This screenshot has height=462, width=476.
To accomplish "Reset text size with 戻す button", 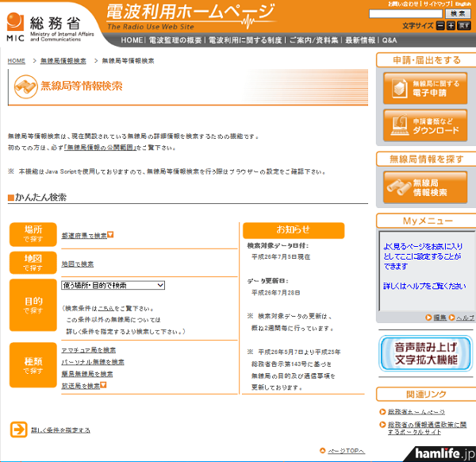I will pyautogui.click(x=465, y=26).
